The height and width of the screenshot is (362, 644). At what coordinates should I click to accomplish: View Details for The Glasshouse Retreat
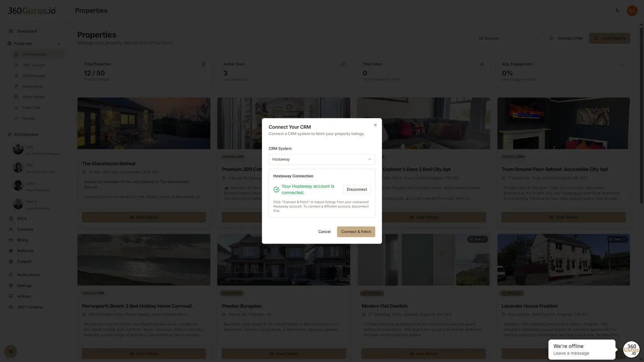pos(144,217)
